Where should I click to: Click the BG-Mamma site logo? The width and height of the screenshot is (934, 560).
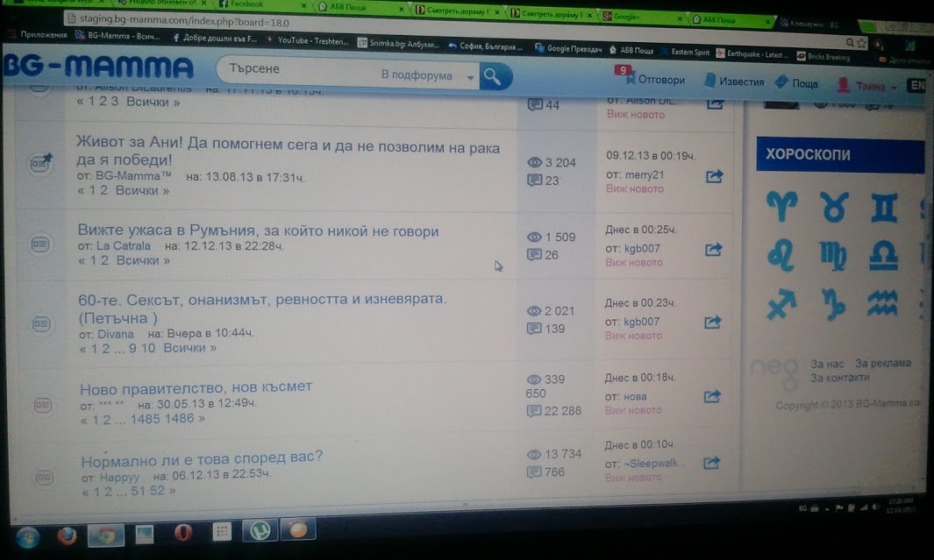click(x=99, y=66)
